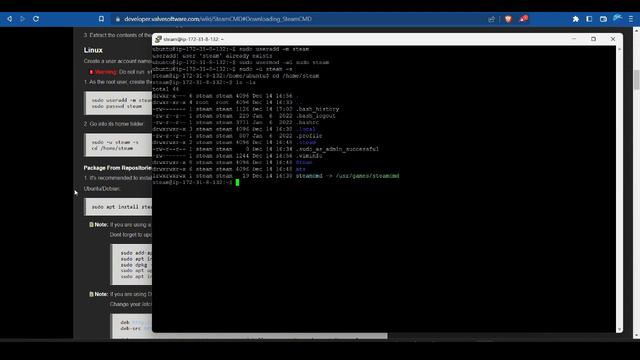Click the .bash_logout entry in the terminal
The width and height of the screenshot is (640, 360).
(316, 116)
